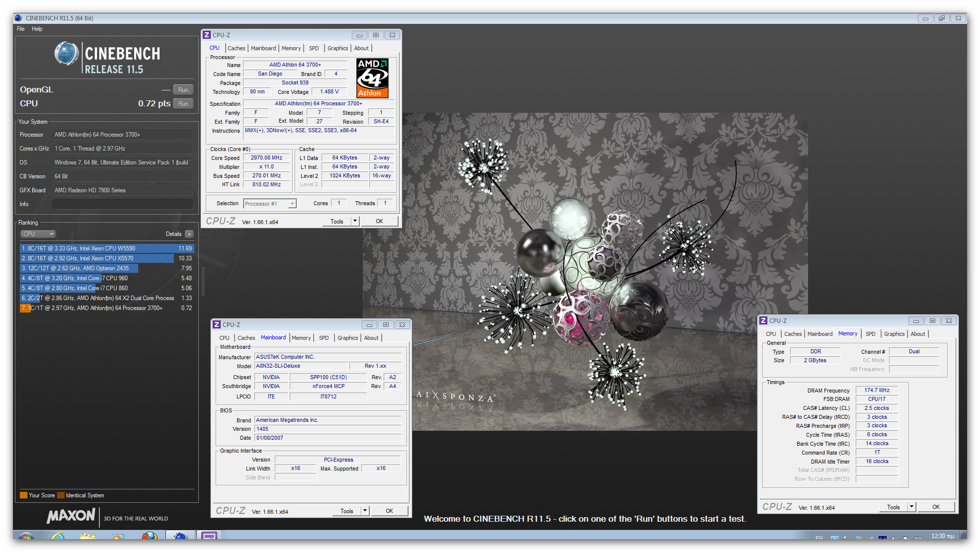This screenshot has width=980, height=552.
Task: Switch to Memory tab in Mainboard CPU-Z window
Action: [x=301, y=338]
